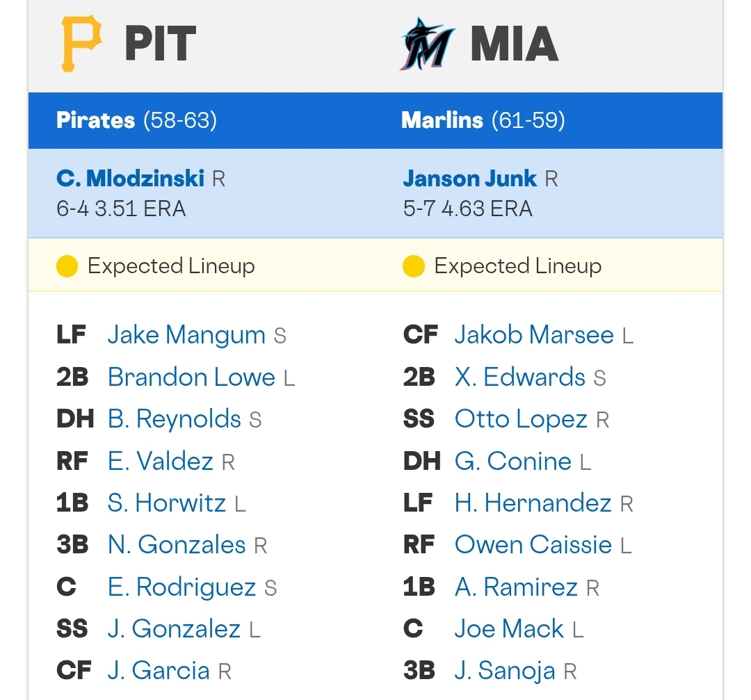Open Jakob Marsee player page
Screen dimensions: 751x700
pyautogui.click(x=534, y=334)
